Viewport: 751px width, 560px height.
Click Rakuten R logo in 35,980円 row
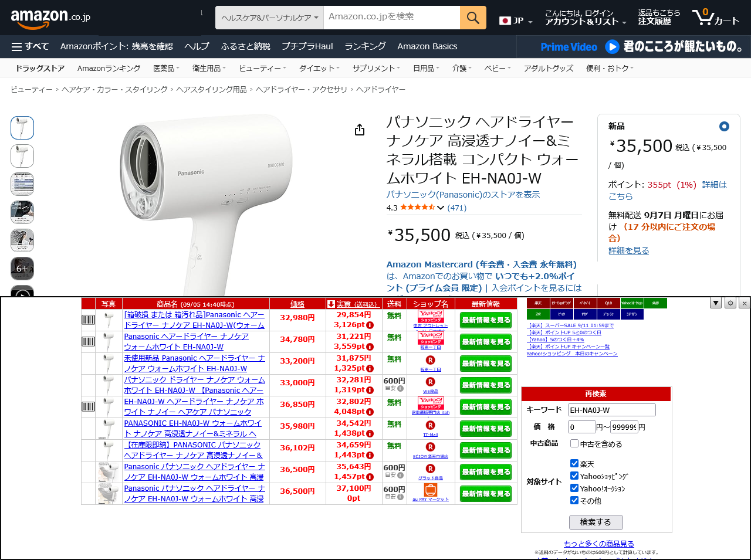point(431,425)
